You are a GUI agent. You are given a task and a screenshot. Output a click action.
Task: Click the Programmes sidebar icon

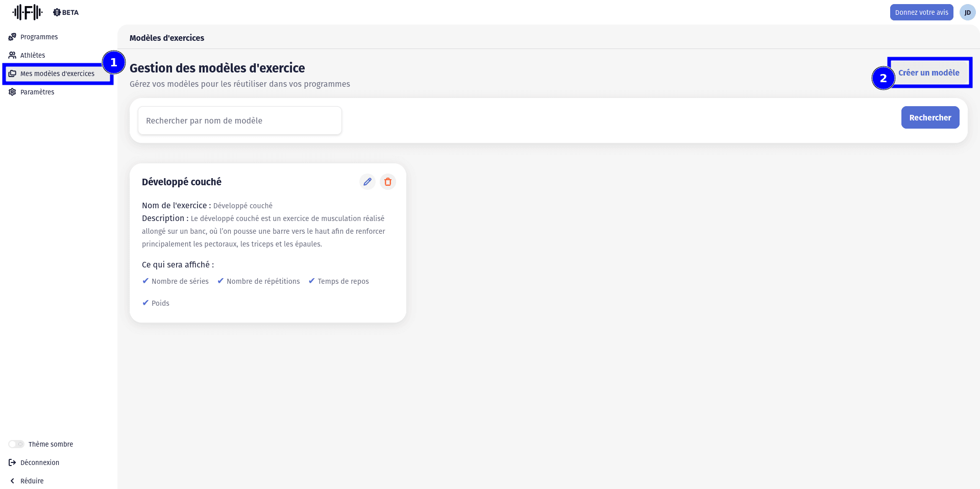pyautogui.click(x=12, y=37)
